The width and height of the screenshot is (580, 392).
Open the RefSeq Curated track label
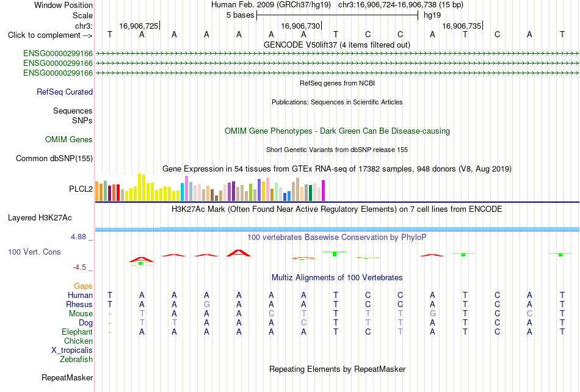pyautogui.click(x=64, y=92)
